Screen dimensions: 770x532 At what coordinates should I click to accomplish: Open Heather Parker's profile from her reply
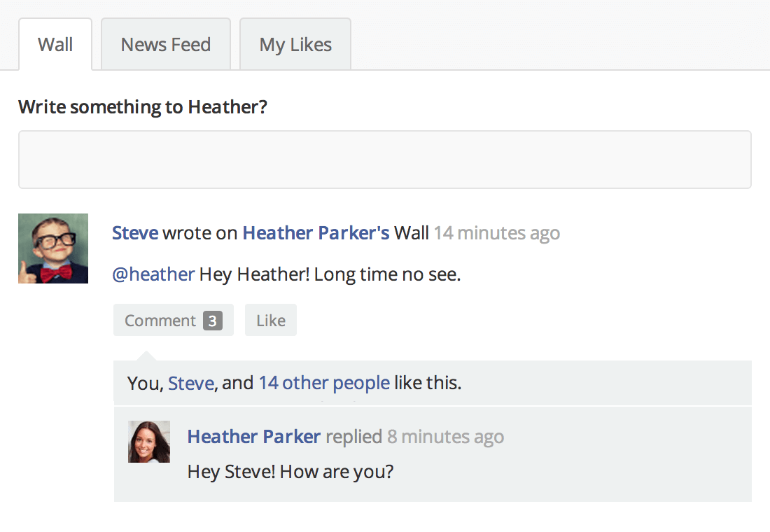[253, 437]
